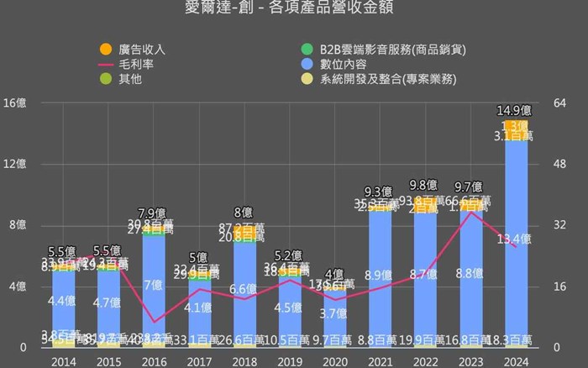Viewport: 588px width, 368px height.
Task: Click the 2014 x-axis year label
Action: tap(63, 360)
